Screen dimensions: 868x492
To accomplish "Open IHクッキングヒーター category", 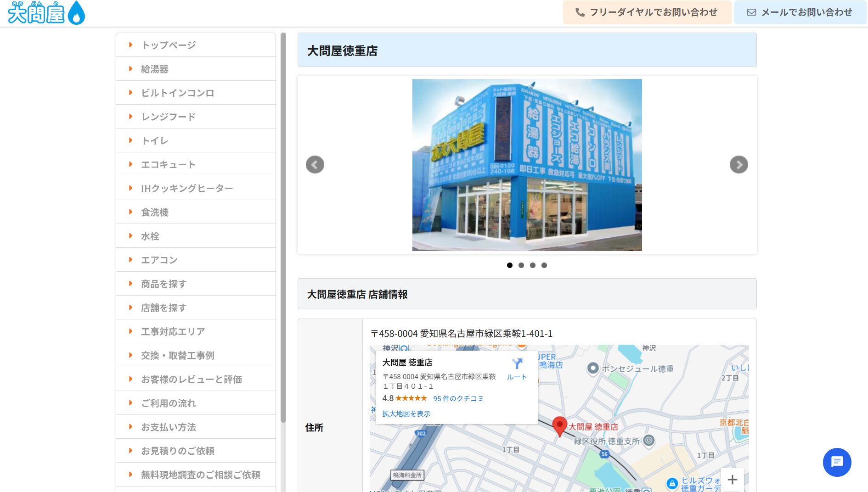I will (x=196, y=188).
